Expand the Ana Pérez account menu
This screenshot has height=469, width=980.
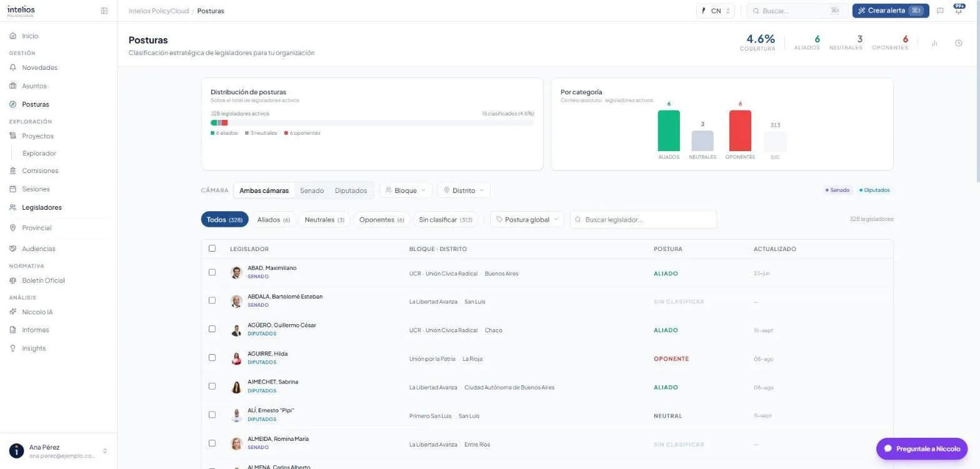pos(58,451)
